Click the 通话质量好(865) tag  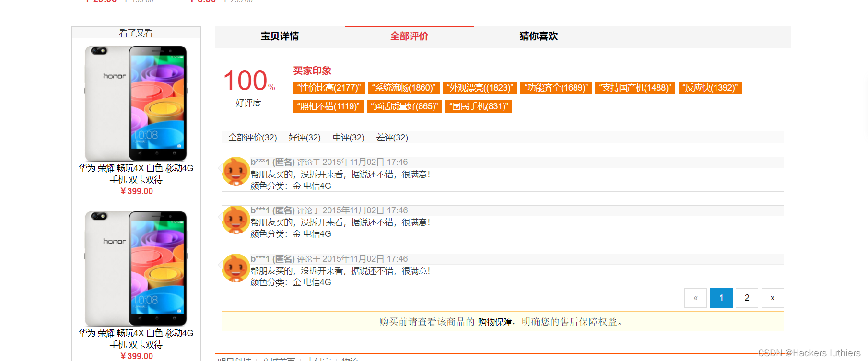(404, 106)
